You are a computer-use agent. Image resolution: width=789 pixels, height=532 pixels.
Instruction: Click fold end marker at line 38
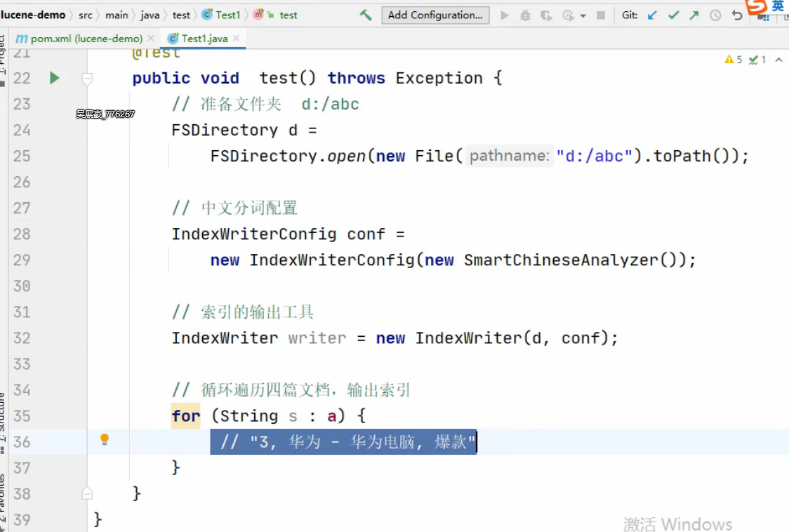click(87, 493)
